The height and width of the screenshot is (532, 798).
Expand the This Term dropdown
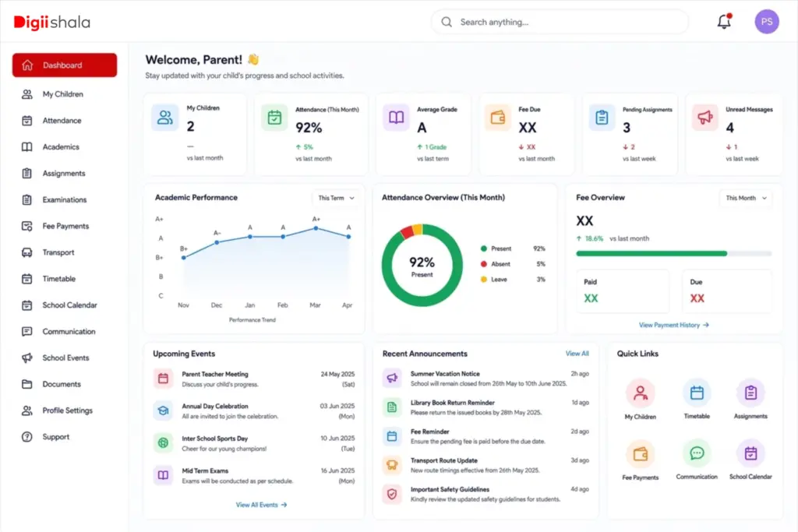[336, 198]
